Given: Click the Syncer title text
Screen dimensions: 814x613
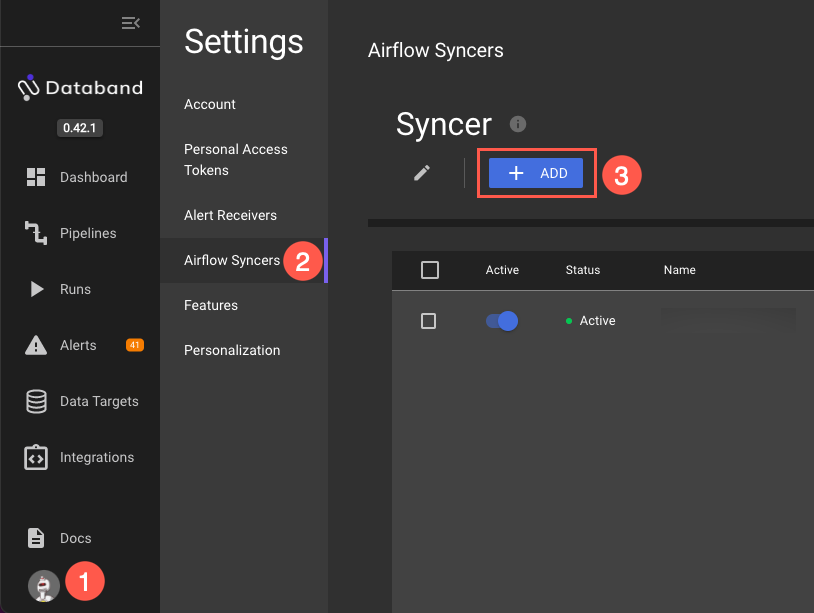Looking at the screenshot, I should pyautogui.click(x=444, y=125).
